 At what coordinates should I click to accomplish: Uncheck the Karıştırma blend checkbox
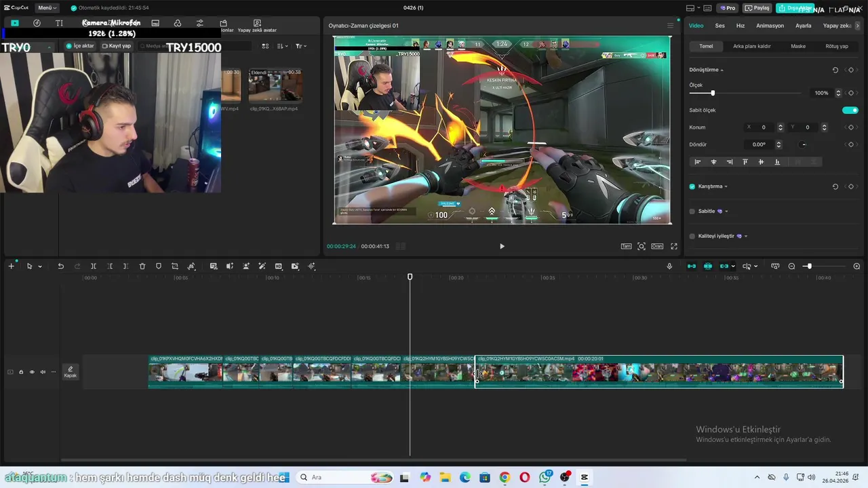(692, 186)
